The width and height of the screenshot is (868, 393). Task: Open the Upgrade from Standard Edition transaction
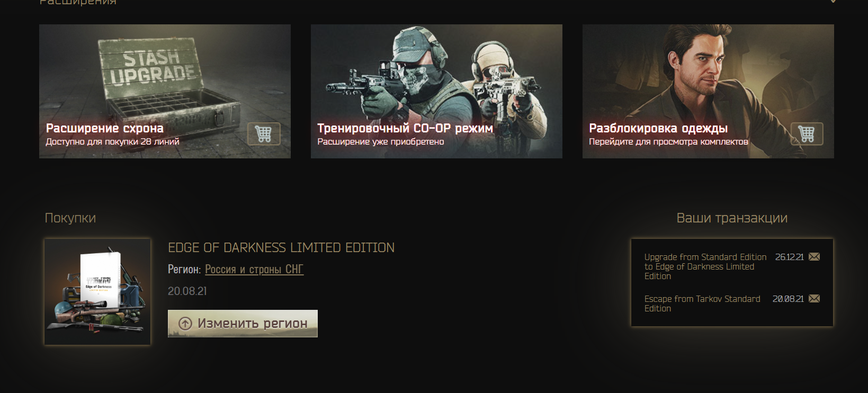point(705,266)
